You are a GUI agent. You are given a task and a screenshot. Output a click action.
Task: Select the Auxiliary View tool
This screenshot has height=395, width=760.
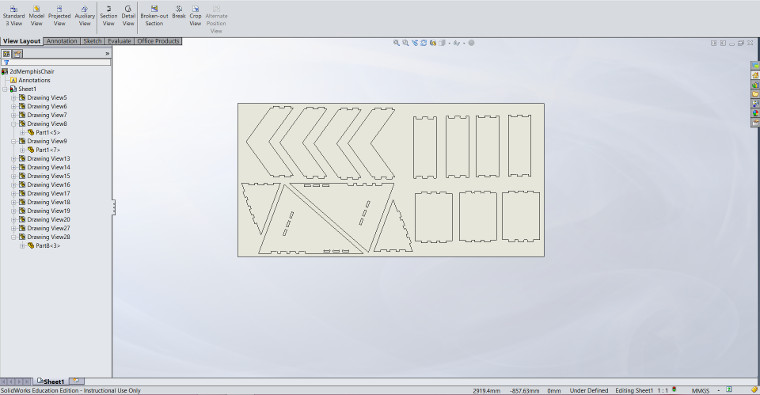[x=84, y=16]
